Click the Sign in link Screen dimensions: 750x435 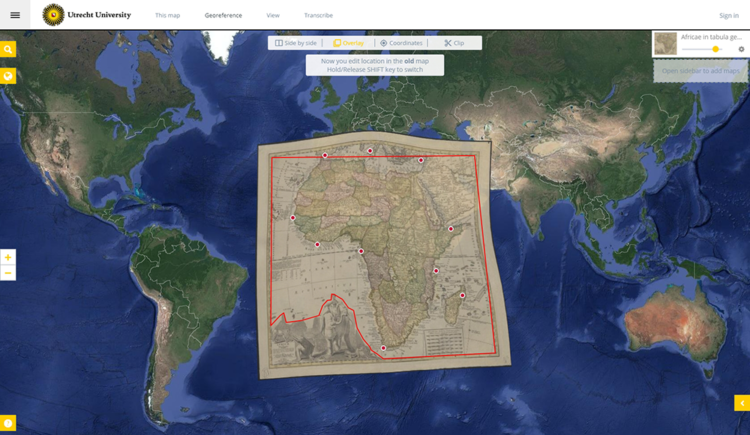tap(729, 15)
